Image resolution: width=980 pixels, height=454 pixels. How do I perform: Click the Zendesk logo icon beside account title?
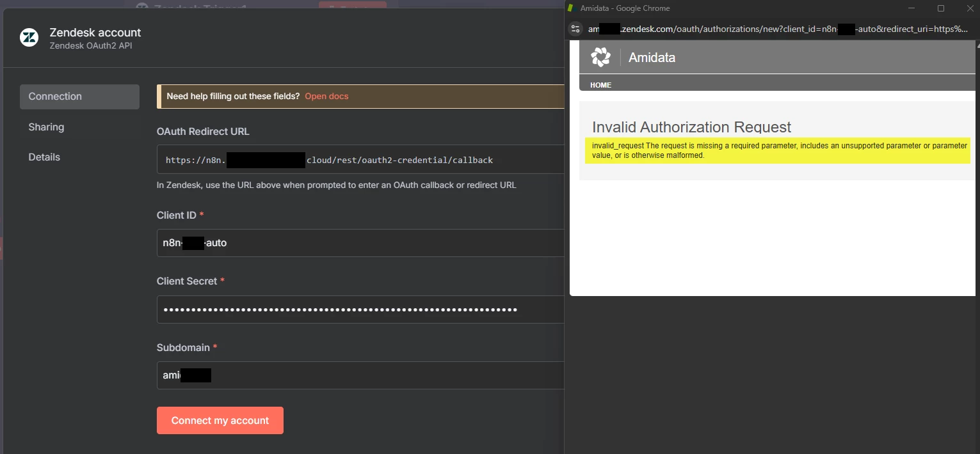coord(29,38)
